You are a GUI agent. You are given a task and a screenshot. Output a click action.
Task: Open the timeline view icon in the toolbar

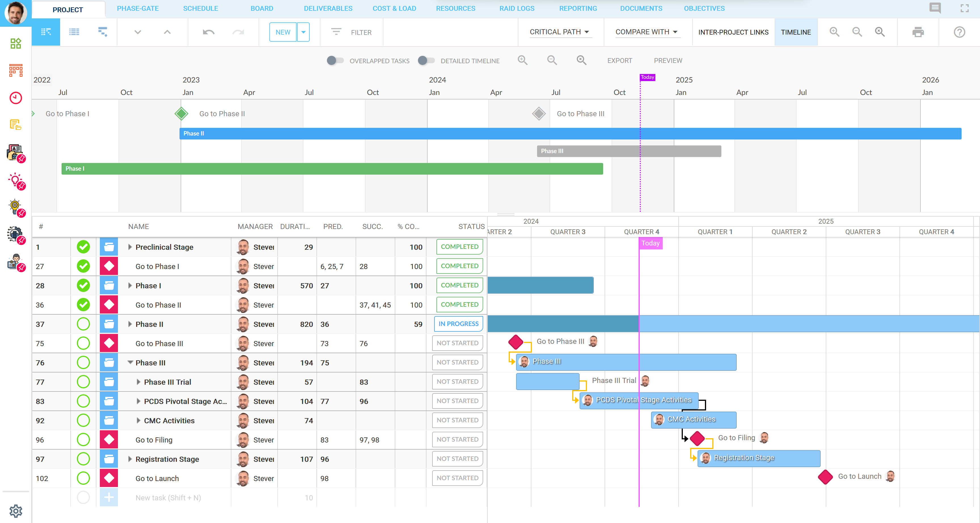click(102, 32)
